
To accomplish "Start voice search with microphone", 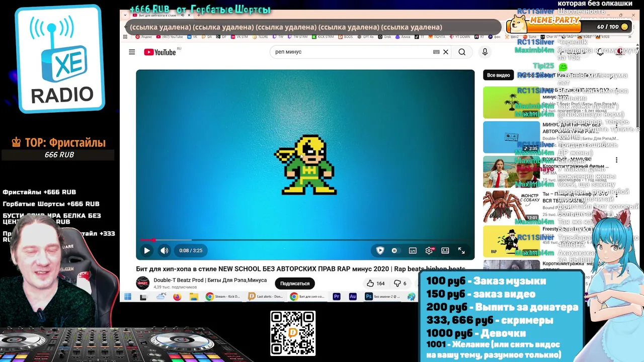I will pyautogui.click(x=485, y=52).
